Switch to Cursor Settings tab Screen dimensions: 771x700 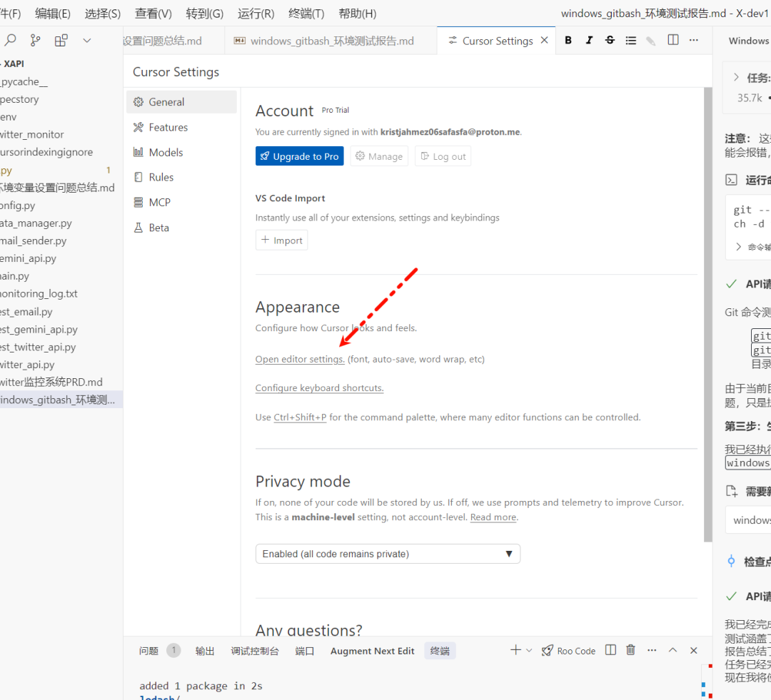coord(498,41)
